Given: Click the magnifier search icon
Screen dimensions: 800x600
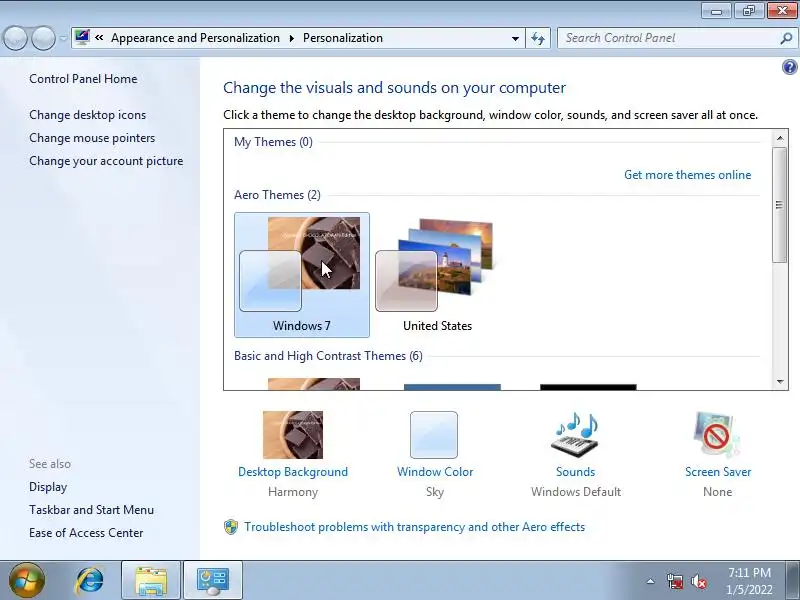Looking at the screenshot, I should tap(786, 38).
